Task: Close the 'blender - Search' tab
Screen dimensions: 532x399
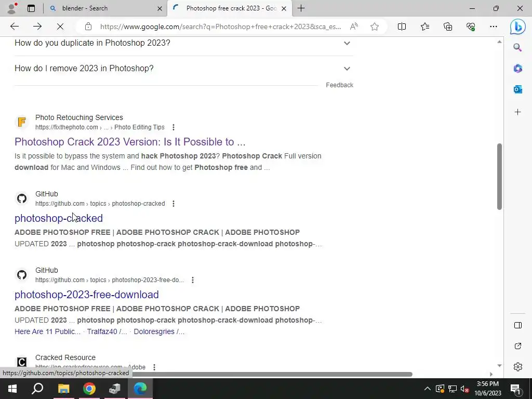Action: point(160,8)
